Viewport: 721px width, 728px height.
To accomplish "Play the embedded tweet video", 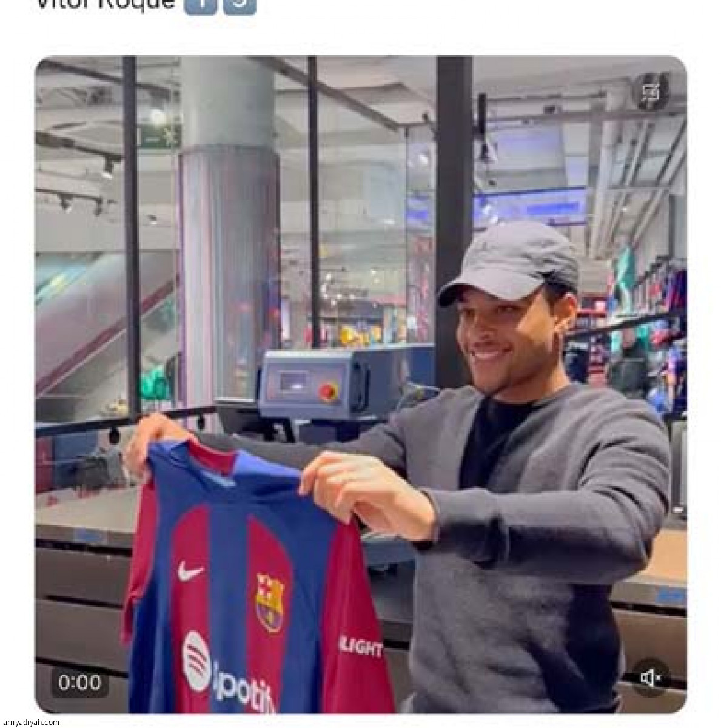I will click(x=360, y=385).
